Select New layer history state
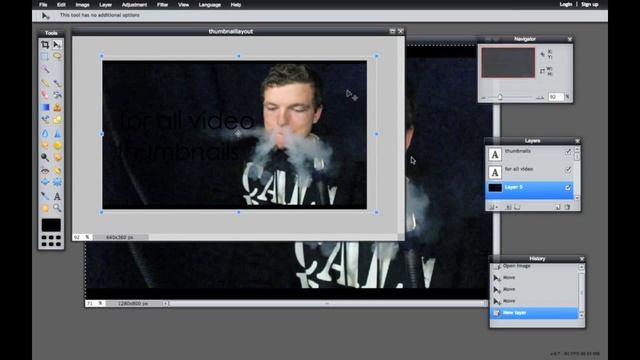 (534, 313)
